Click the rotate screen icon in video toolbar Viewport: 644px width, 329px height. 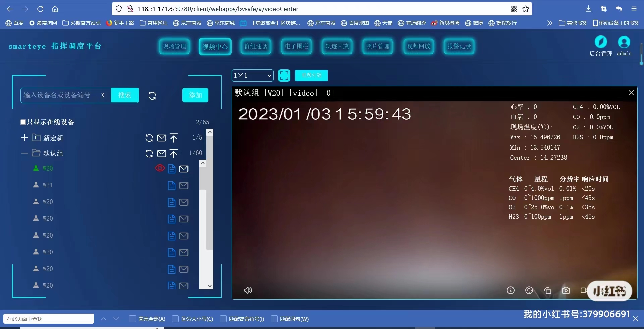click(547, 290)
